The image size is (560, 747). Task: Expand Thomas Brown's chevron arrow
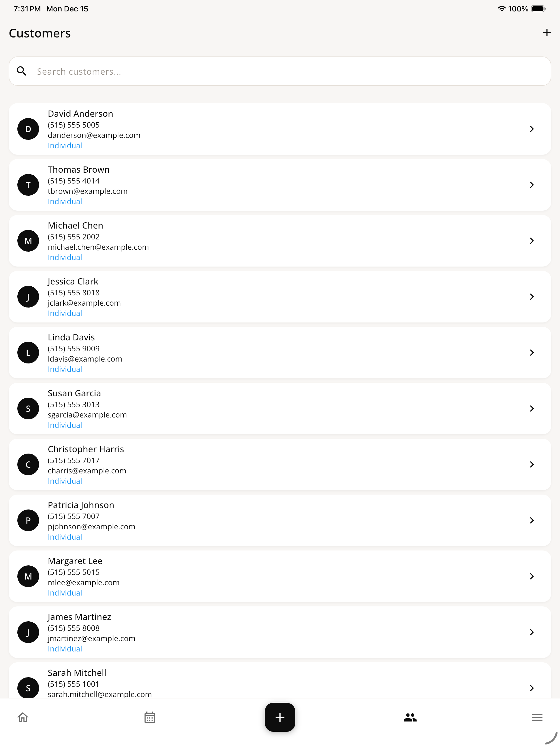coord(532,185)
